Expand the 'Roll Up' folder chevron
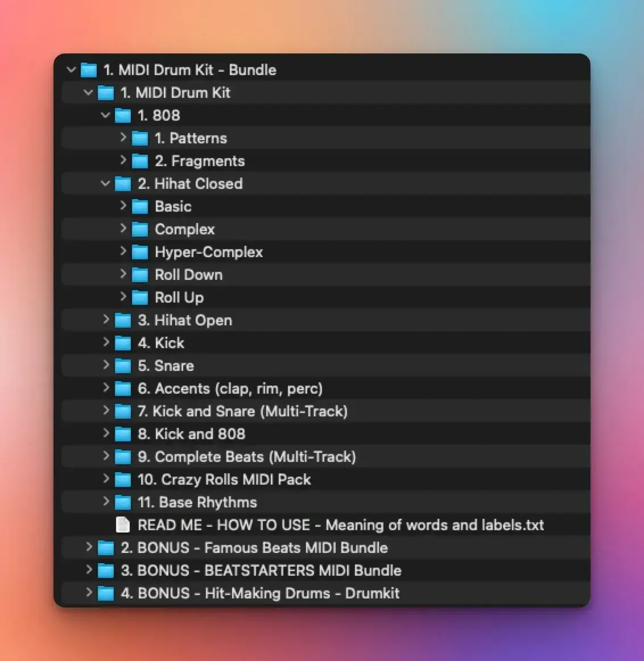Viewport: 644px width, 661px height. [123, 296]
